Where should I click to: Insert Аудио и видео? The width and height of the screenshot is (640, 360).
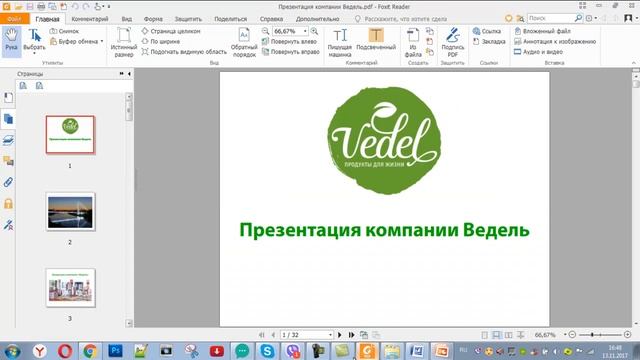[538, 52]
